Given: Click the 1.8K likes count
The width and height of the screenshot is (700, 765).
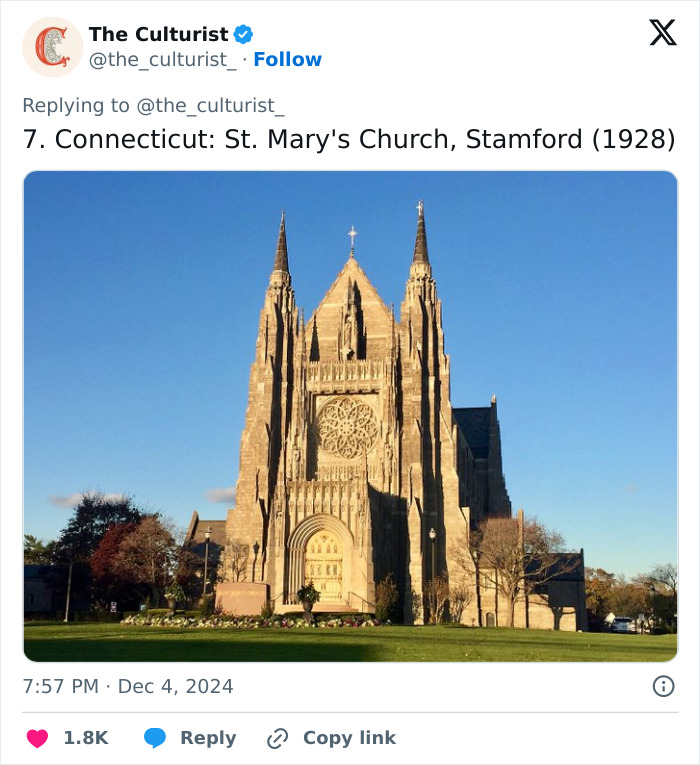Looking at the screenshot, I should tap(86, 738).
